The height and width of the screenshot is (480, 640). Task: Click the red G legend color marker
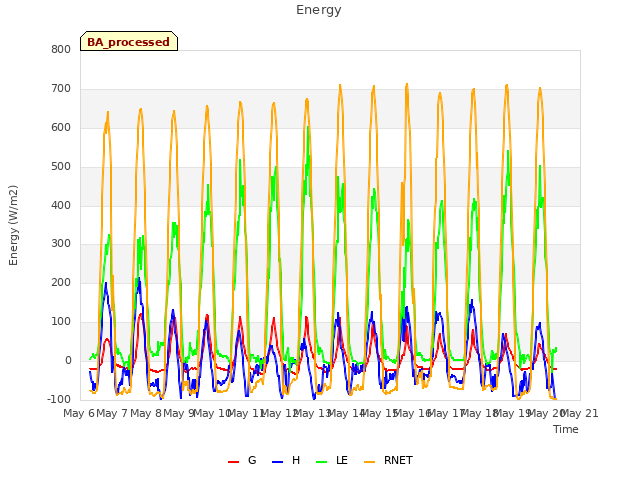[x=233, y=462]
